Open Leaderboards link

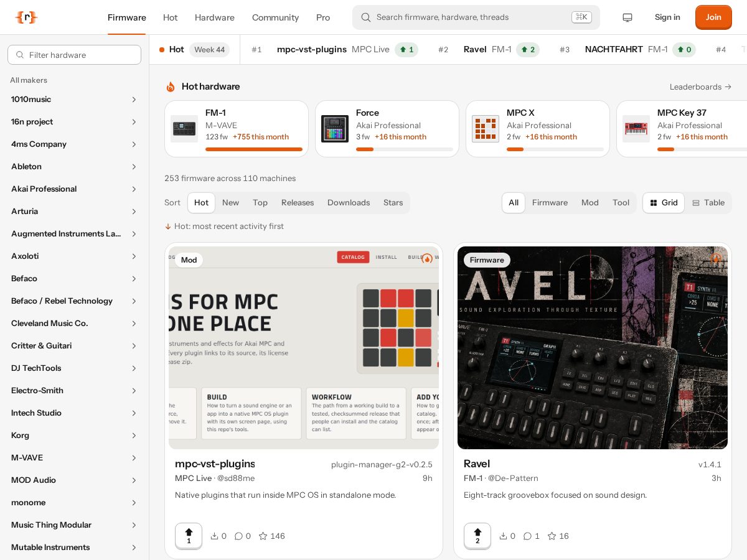coord(700,87)
